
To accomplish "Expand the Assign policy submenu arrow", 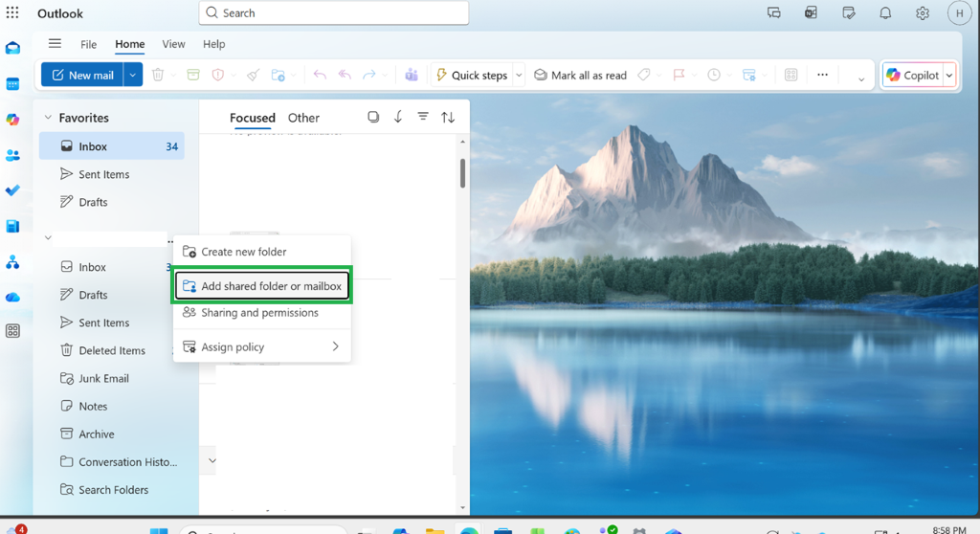I will pos(336,346).
